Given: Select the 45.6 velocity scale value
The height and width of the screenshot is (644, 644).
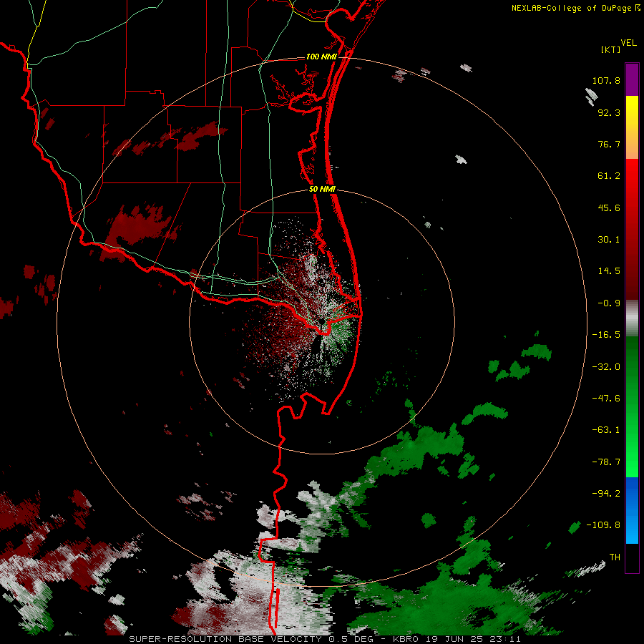Looking at the screenshot, I should click(x=609, y=208).
